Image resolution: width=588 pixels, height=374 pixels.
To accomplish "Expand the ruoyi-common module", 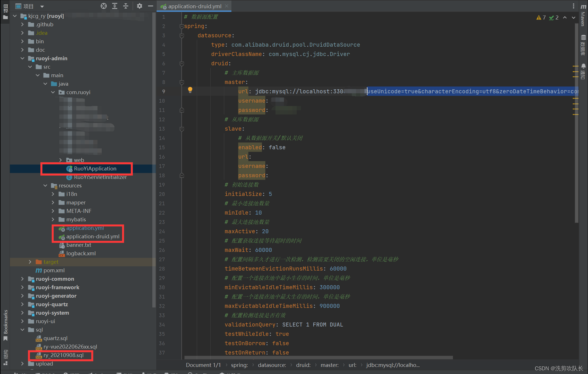I will point(23,279).
